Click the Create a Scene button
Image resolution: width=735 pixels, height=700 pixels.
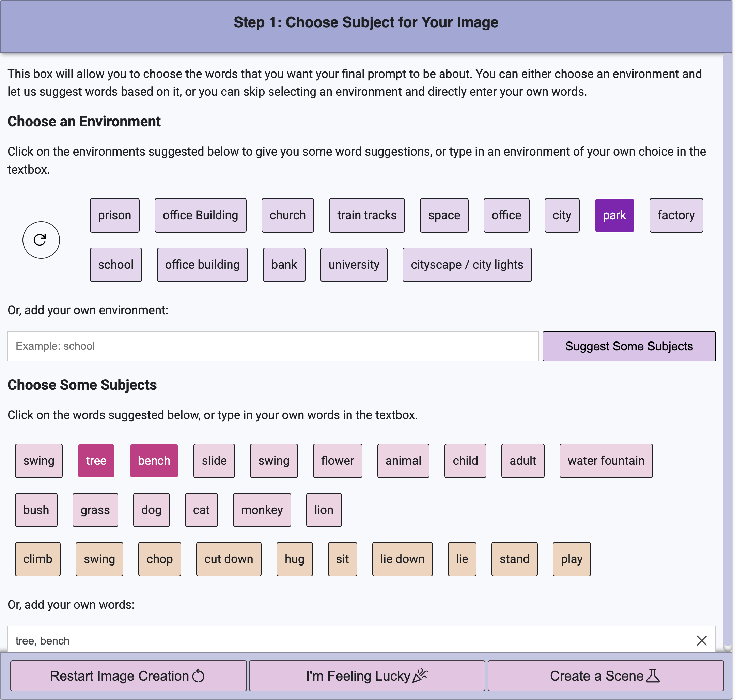(606, 675)
